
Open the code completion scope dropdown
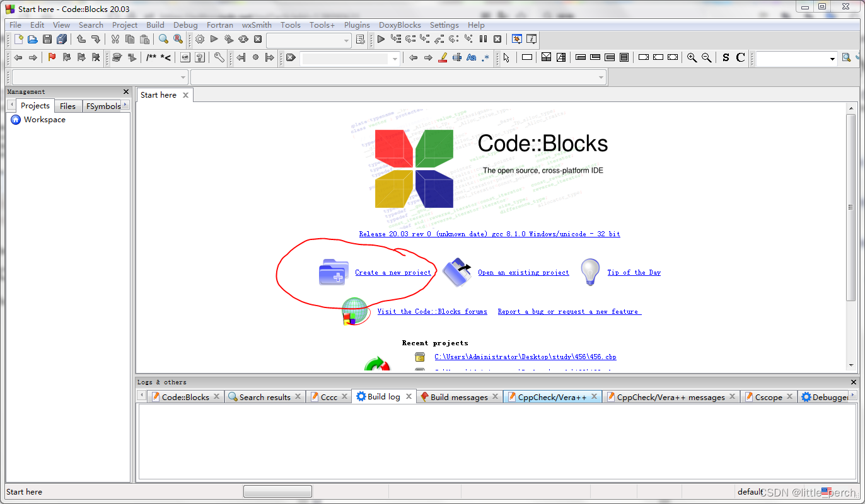pos(183,77)
